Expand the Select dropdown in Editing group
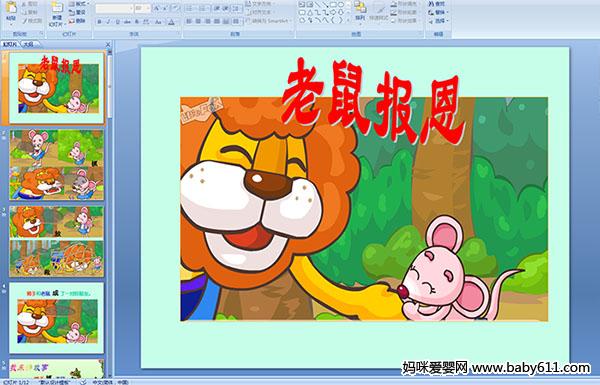 click(438, 20)
